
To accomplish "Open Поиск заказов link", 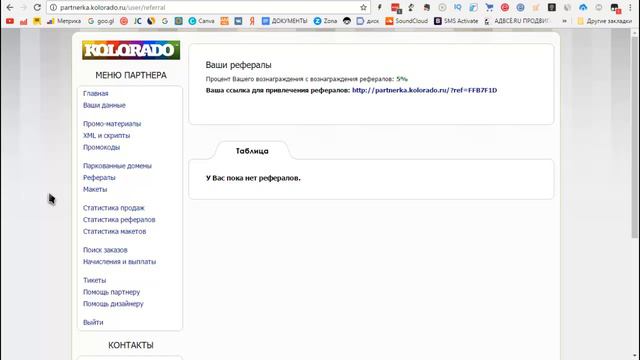I will (x=105, y=250).
